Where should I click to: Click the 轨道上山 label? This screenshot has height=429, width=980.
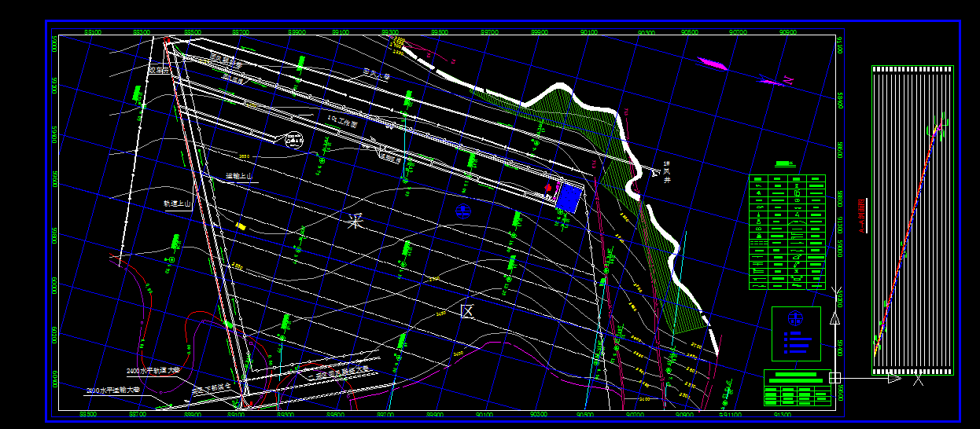178,203
